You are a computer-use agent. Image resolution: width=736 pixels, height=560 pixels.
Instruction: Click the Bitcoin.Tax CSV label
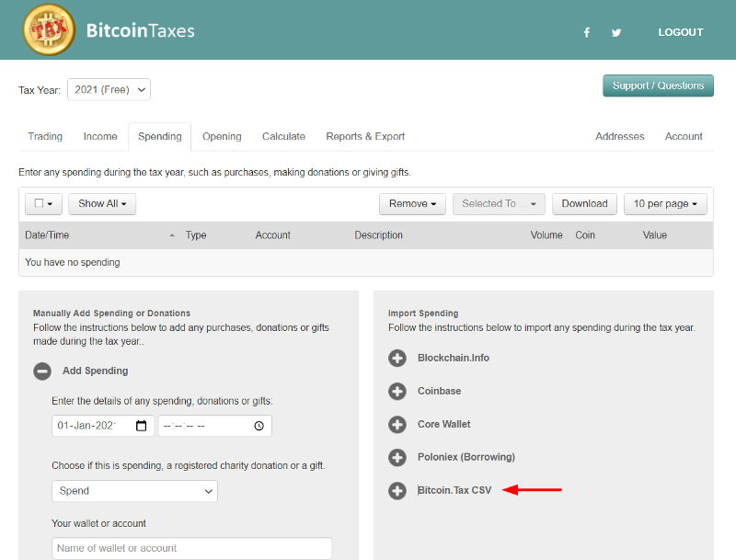point(454,490)
